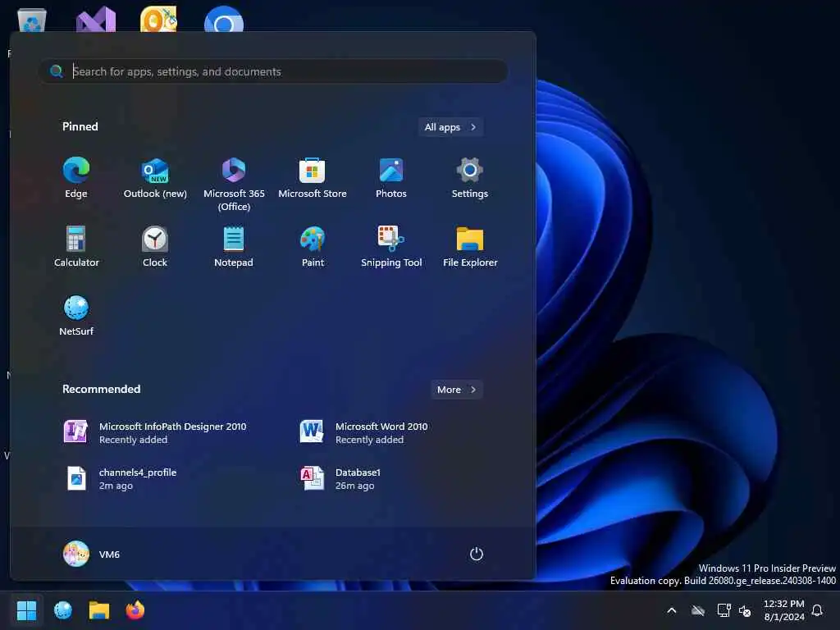
Task: Launch Outlook (new) pinned app
Action: click(155, 178)
